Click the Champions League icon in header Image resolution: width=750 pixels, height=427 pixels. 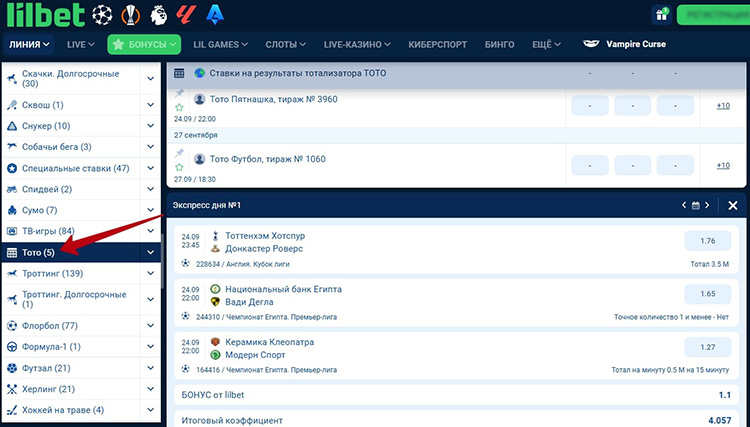click(x=102, y=14)
